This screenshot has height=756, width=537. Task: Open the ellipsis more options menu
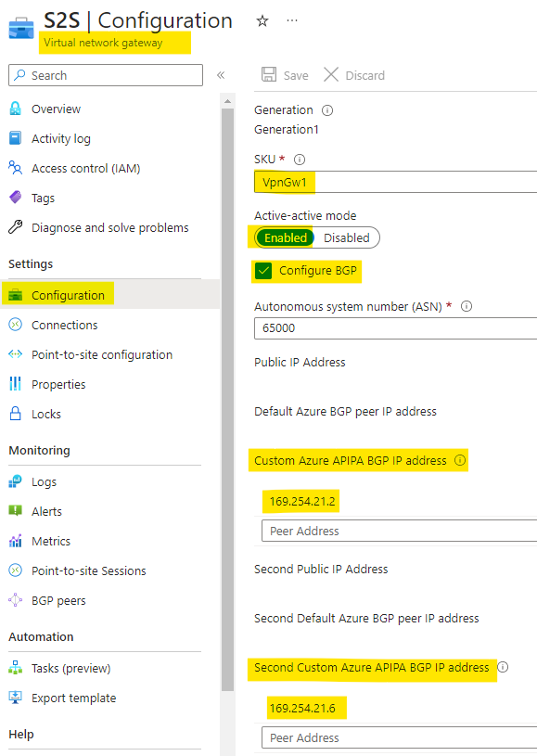click(x=292, y=20)
